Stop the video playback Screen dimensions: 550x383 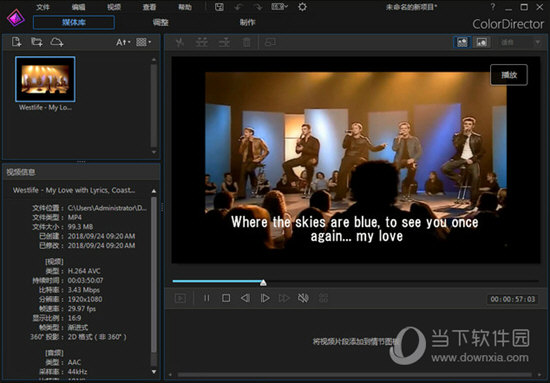coord(226,298)
